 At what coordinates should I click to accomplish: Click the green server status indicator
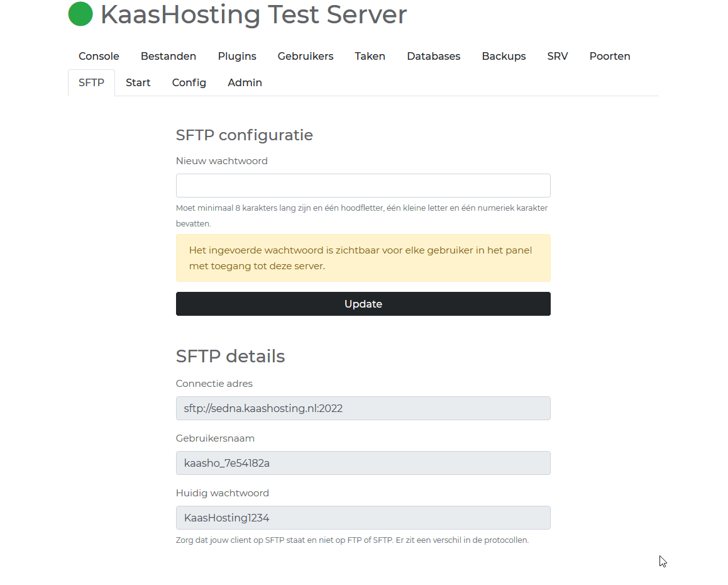click(x=80, y=14)
